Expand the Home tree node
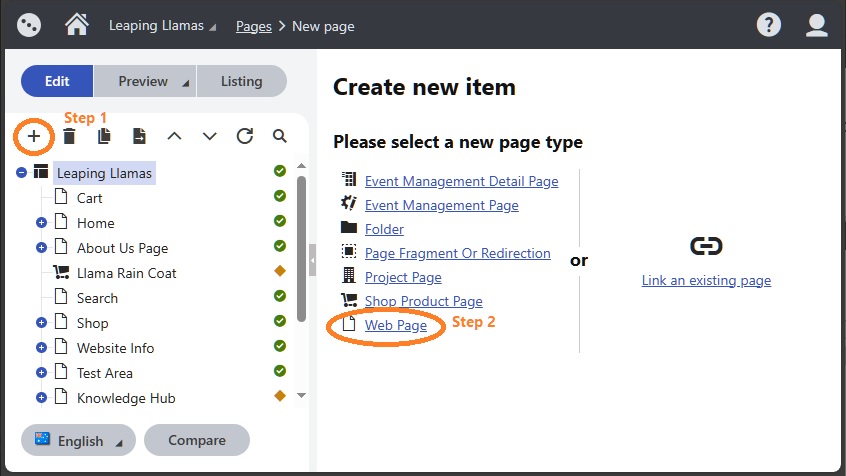The image size is (846, 476). (x=41, y=222)
